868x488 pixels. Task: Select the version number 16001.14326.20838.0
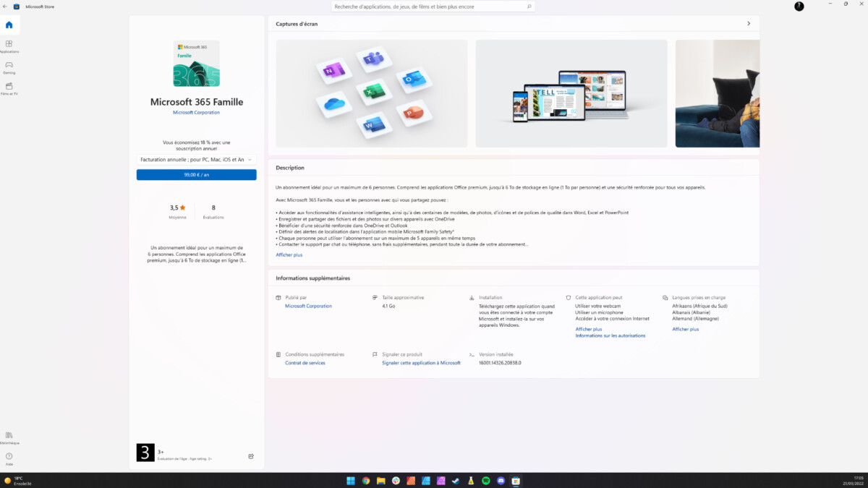(x=500, y=363)
